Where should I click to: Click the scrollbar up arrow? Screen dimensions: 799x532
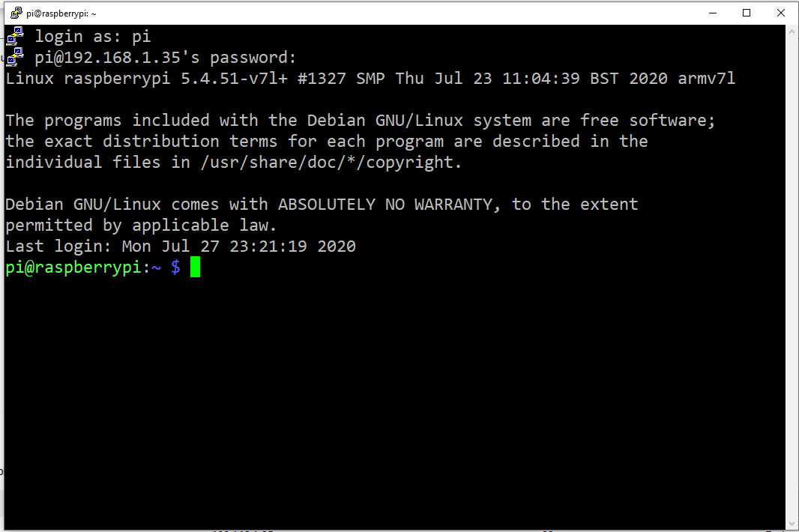pyautogui.click(x=792, y=31)
